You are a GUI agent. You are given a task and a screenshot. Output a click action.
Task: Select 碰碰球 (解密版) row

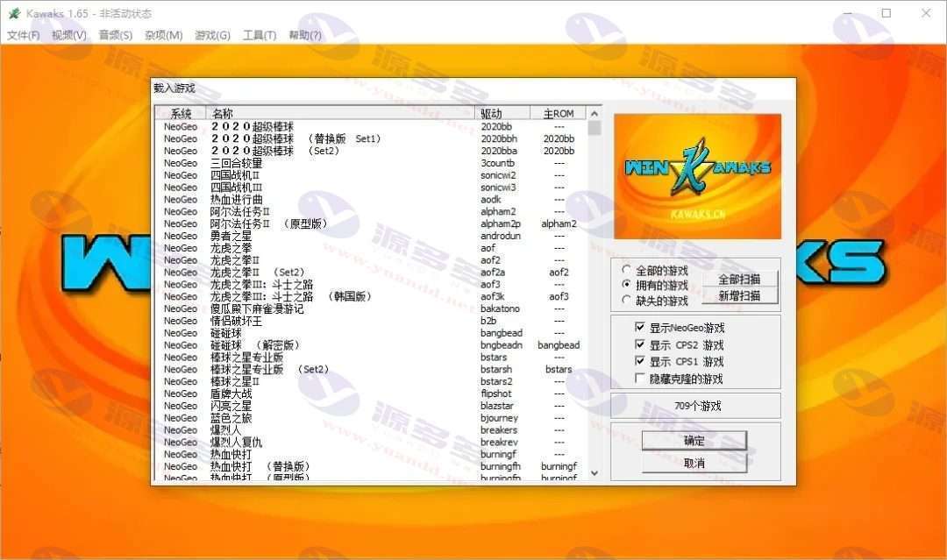370,344
